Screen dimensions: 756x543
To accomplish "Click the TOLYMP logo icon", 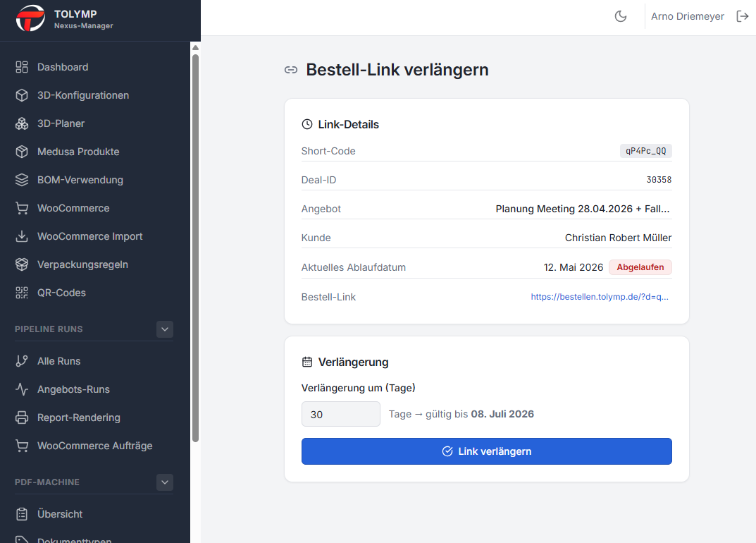I will pos(30,18).
